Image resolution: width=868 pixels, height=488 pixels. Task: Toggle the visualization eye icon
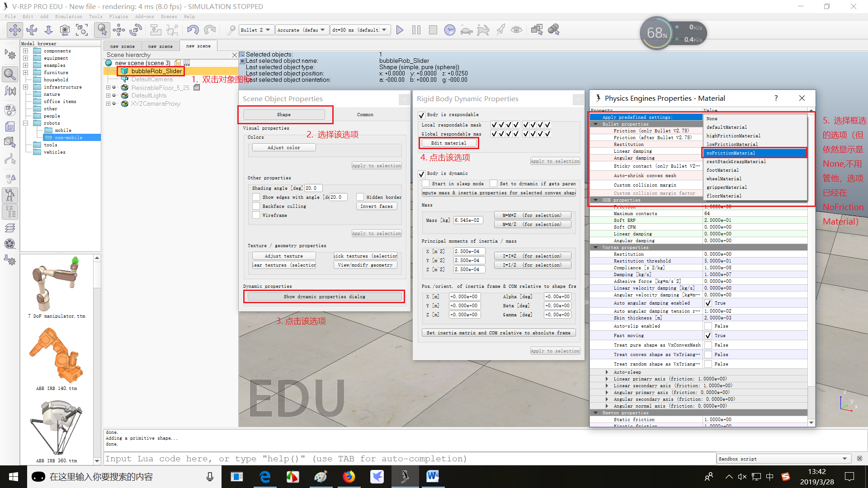pos(516,30)
